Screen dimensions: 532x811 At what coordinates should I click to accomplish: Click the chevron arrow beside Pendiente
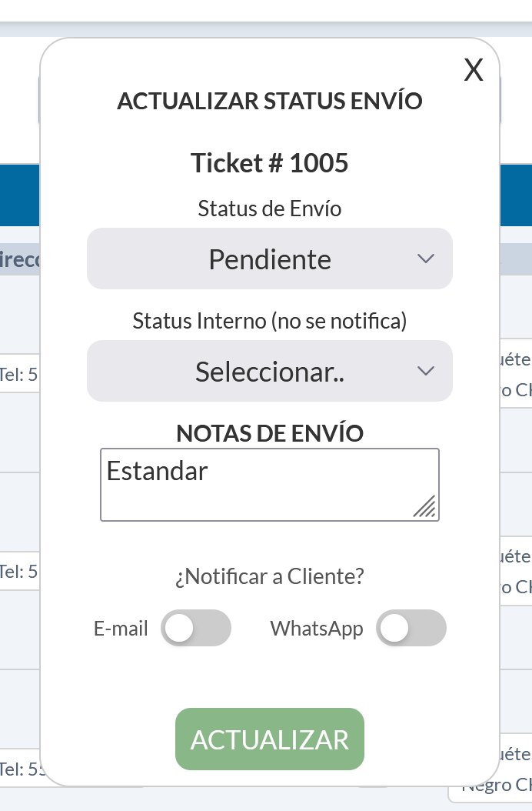pos(426,259)
